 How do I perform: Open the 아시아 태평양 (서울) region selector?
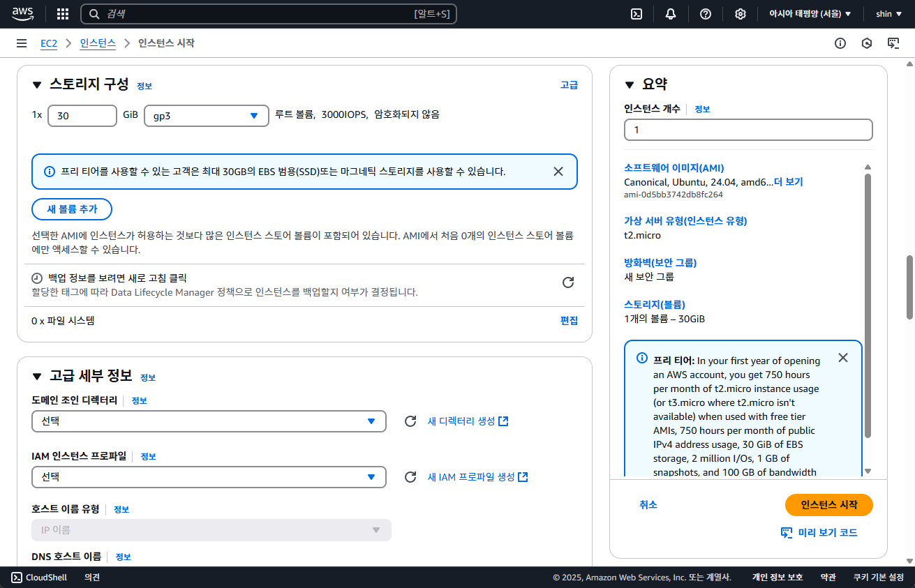(810, 14)
